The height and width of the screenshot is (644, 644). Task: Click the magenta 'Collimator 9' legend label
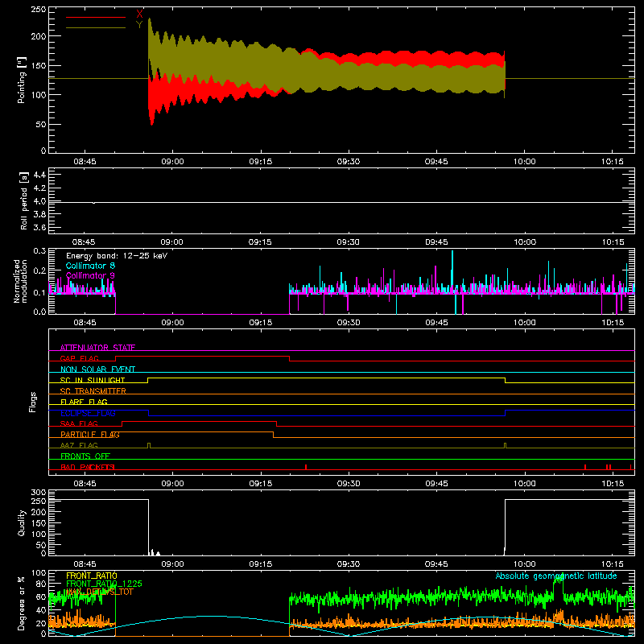[90, 275]
